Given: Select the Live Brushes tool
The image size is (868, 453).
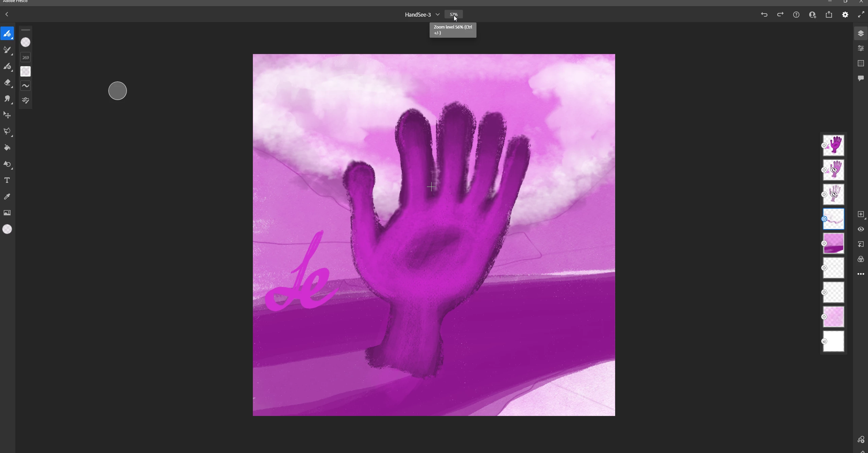Looking at the screenshot, I should pyautogui.click(x=7, y=50).
